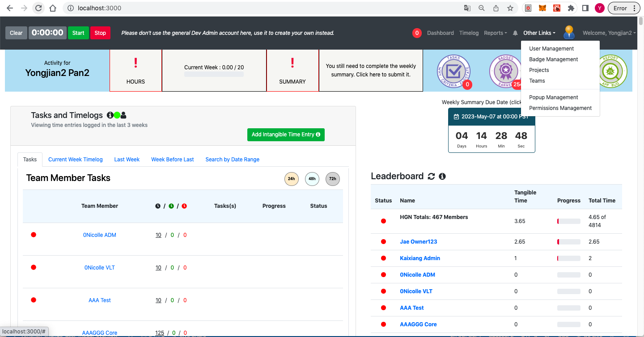Click the user profile avatar in navbar

[569, 32]
